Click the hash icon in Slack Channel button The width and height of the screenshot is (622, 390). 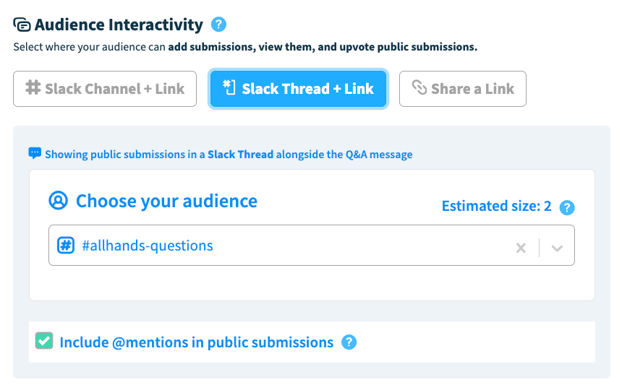(x=33, y=88)
